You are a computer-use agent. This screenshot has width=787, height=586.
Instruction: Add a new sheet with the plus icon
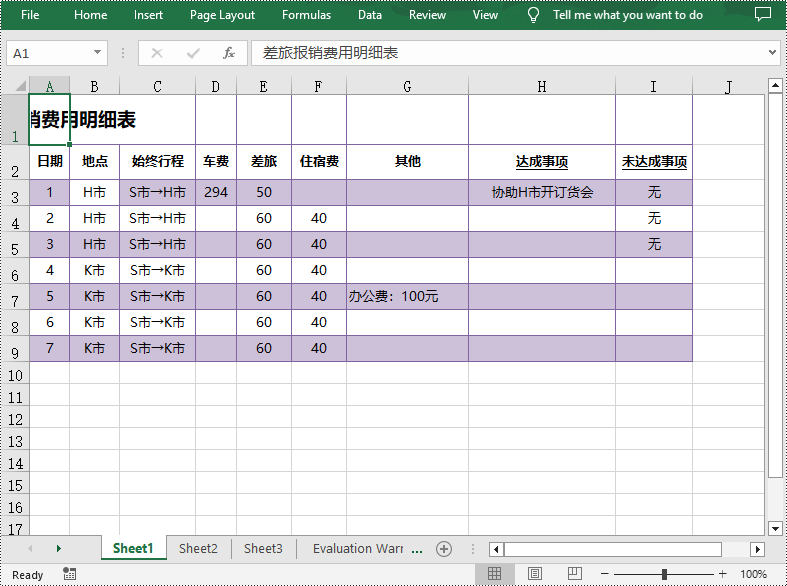click(444, 549)
